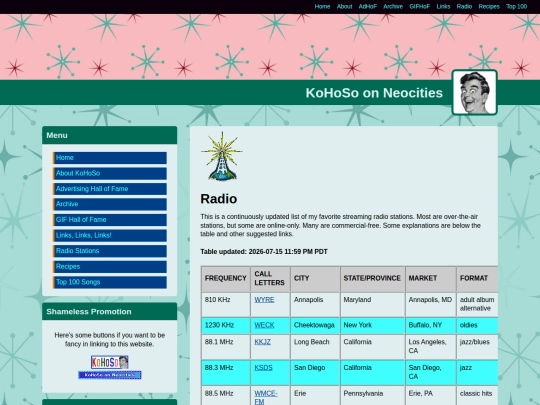The width and height of the screenshot is (540, 405).
Task: Click the Shameless Promotion panel header
Action: (110, 312)
